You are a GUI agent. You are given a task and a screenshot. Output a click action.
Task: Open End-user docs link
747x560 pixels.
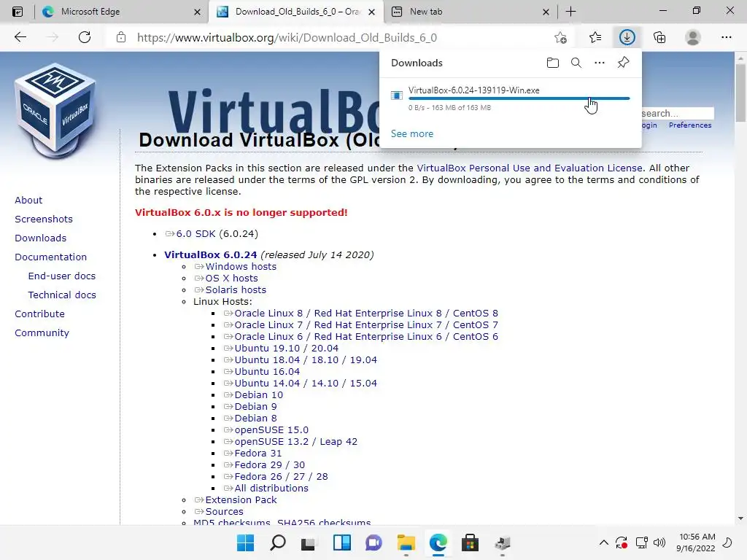(x=62, y=276)
